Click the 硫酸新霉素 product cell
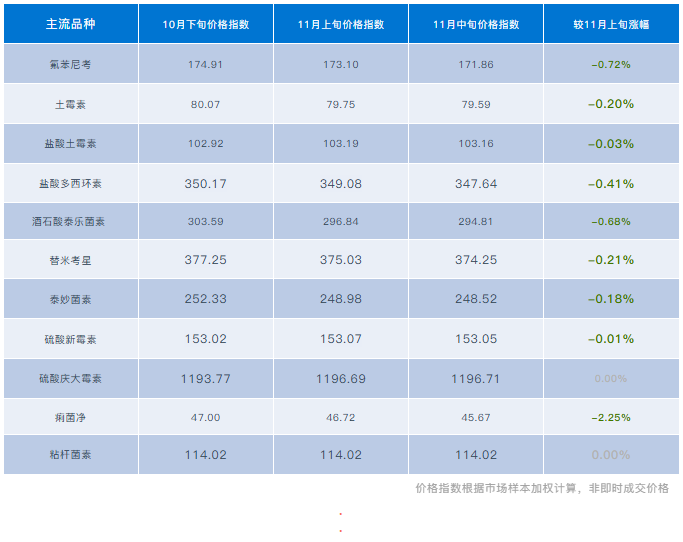Viewport: 683px width, 542px height. point(69,339)
